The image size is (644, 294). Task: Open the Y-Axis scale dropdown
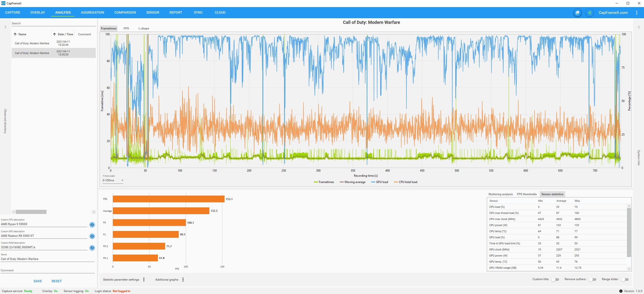[113, 180]
